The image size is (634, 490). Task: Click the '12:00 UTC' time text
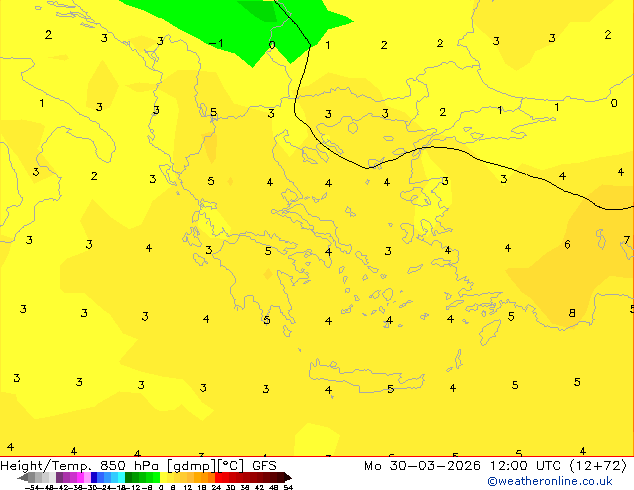click(525, 466)
